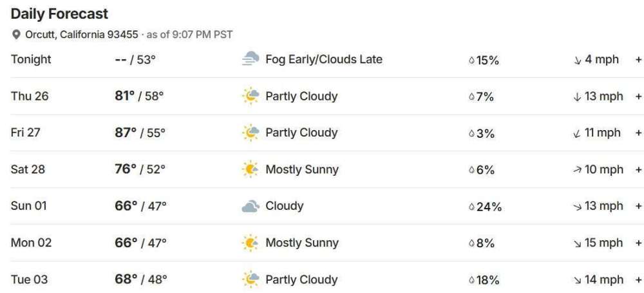Expand Mon 02 forecast details
This screenshot has height=293, width=644.
point(638,243)
